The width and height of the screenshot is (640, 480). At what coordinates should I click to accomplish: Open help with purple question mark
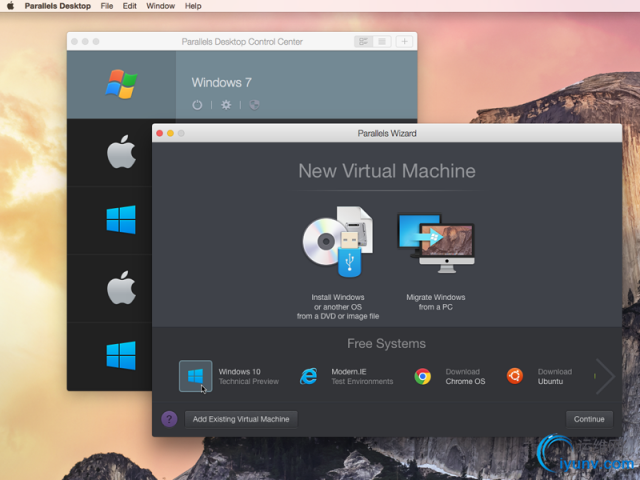click(169, 419)
